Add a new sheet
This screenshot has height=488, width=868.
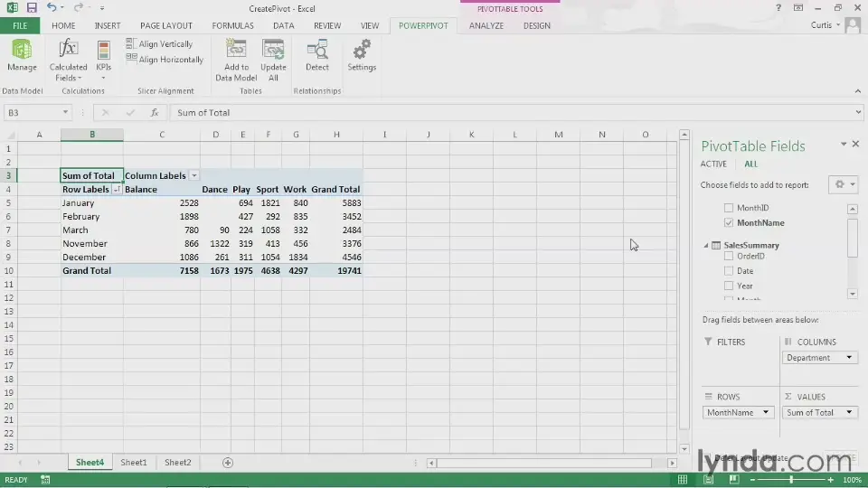click(x=228, y=463)
